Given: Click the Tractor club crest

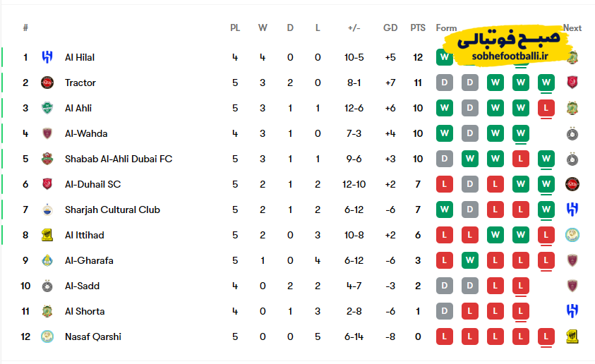Looking at the screenshot, I should (x=47, y=83).
